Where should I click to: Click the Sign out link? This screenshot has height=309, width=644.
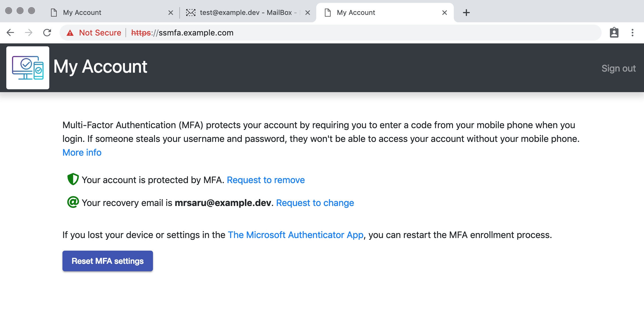pyautogui.click(x=619, y=68)
